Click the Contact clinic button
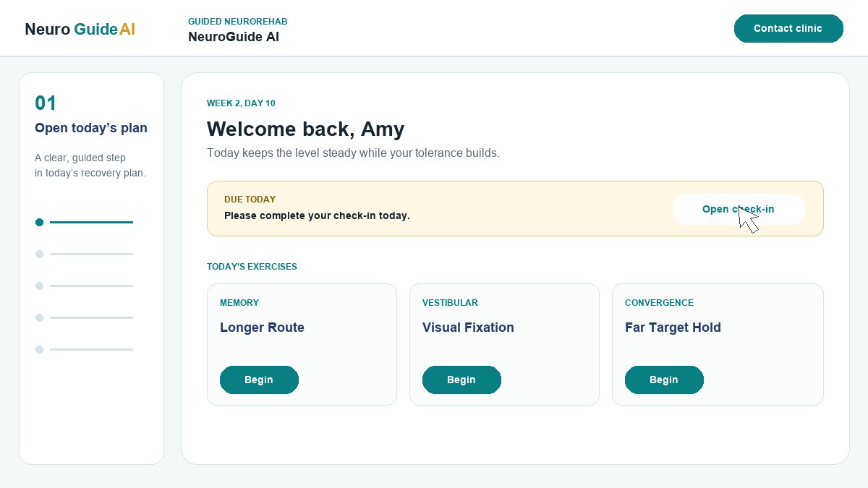 click(788, 28)
